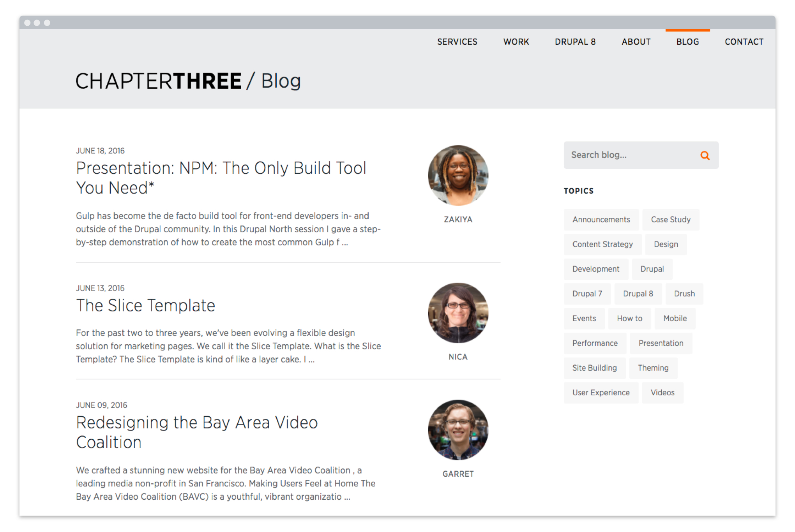795x532 pixels.
Task: Filter by Announcements topic
Action: pos(601,220)
